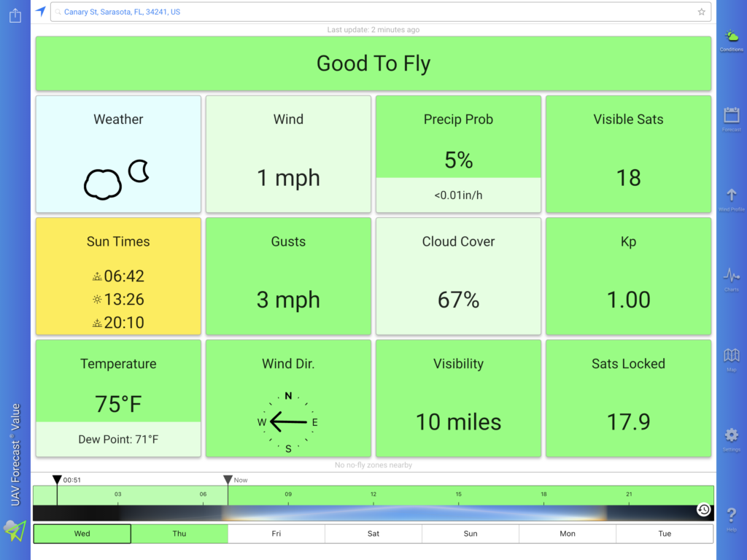Screen dimensions: 747x560
Task: Select the Sat day tab
Action: tap(373, 534)
